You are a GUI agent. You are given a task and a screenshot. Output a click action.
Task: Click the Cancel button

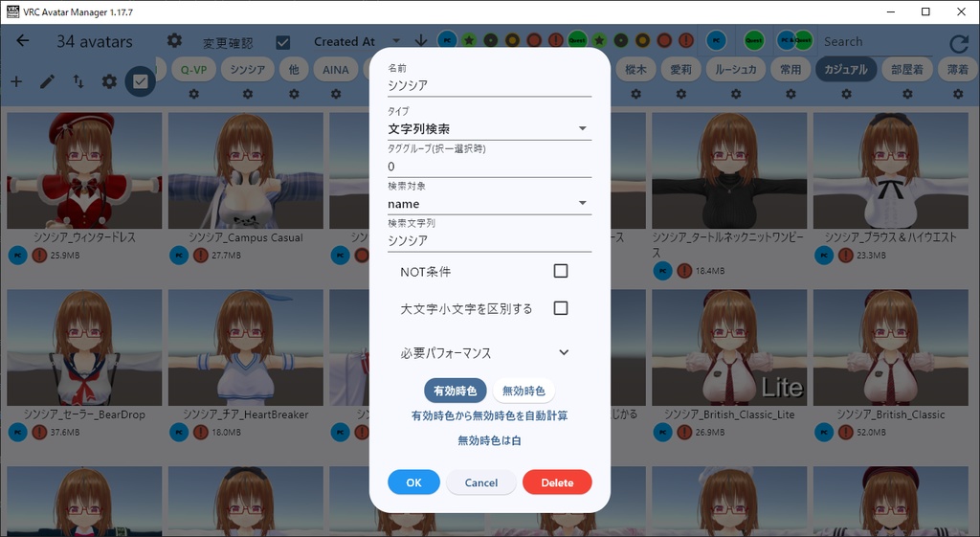(481, 482)
